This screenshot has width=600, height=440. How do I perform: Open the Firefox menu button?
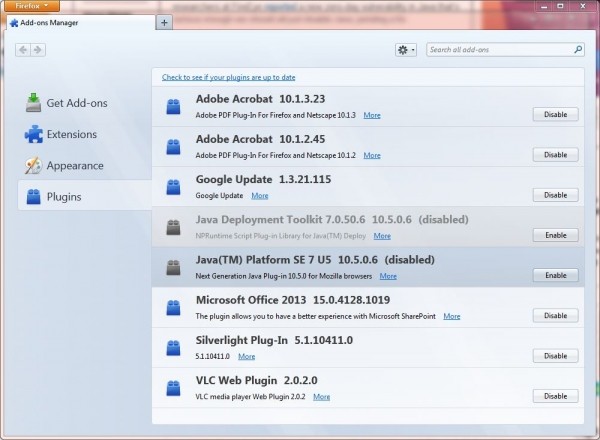32,6
